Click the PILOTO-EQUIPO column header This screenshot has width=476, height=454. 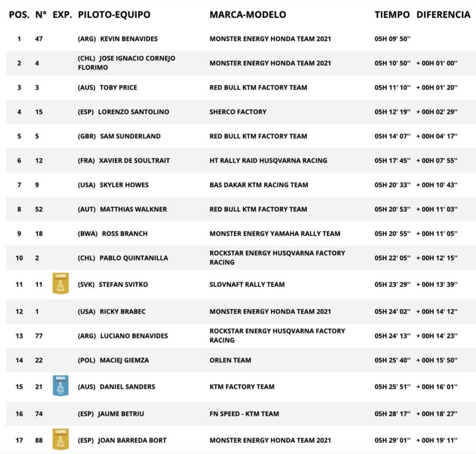[x=114, y=14]
